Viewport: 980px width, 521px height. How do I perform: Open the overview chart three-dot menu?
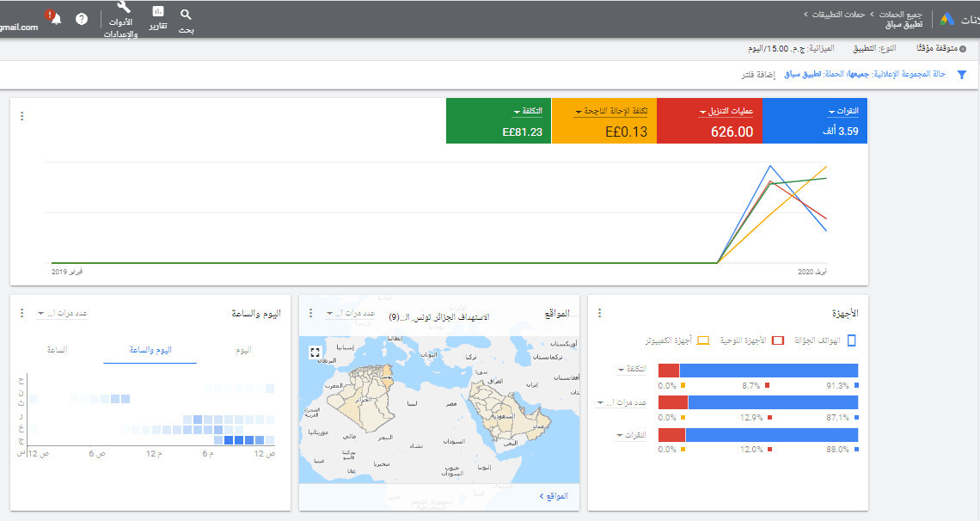(x=21, y=116)
